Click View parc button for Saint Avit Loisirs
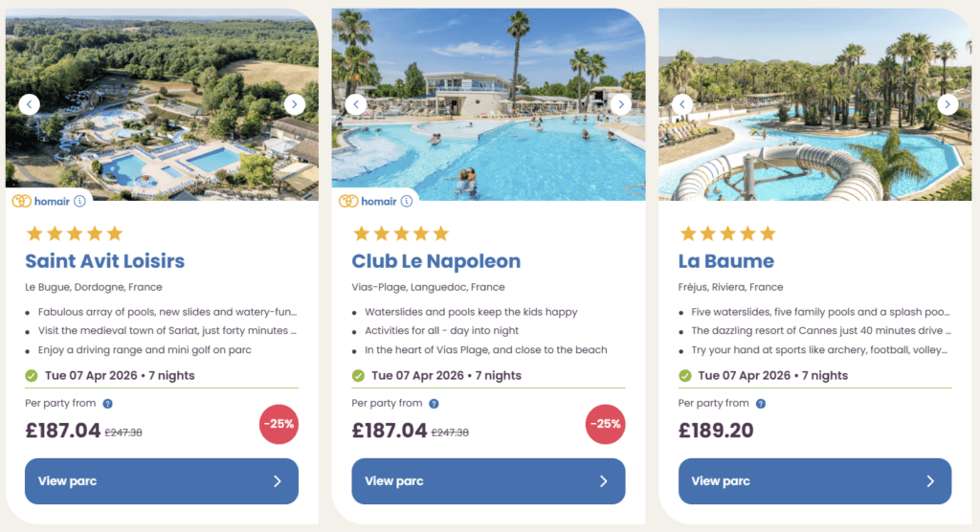This screenshot has height=532, width=980. 162,481
